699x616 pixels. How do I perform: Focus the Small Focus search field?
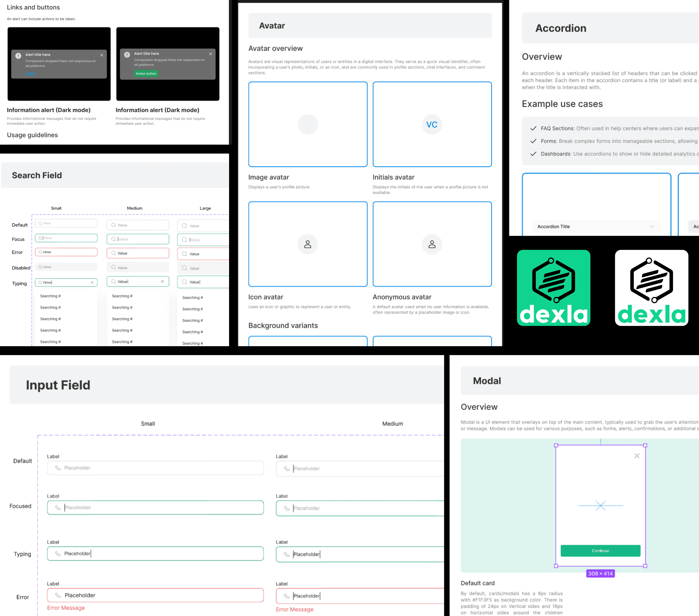(66, 238)
